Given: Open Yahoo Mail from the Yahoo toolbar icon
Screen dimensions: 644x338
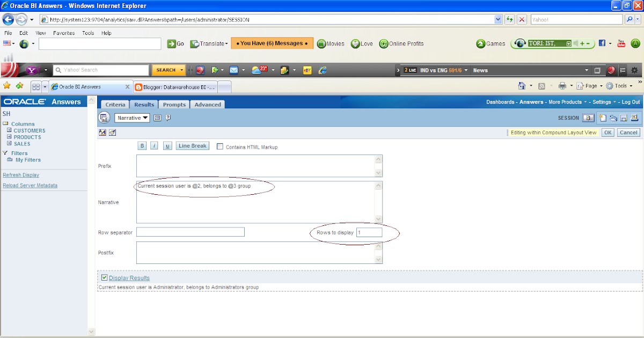Looking at the screenshot, I should point(233,70).
